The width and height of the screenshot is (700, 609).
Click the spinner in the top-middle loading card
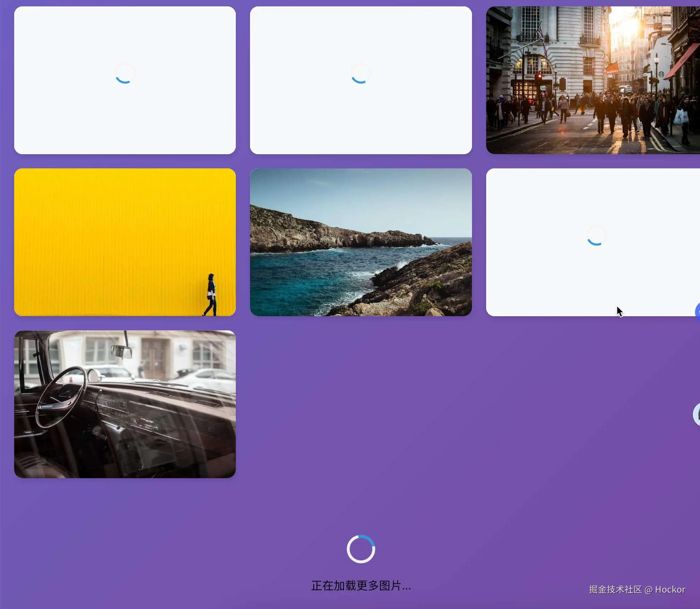pos(361,74)
